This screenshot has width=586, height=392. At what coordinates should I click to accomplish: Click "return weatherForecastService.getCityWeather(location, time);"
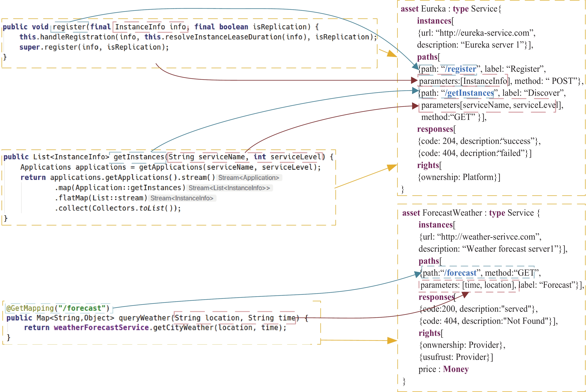tap(155, 328)
